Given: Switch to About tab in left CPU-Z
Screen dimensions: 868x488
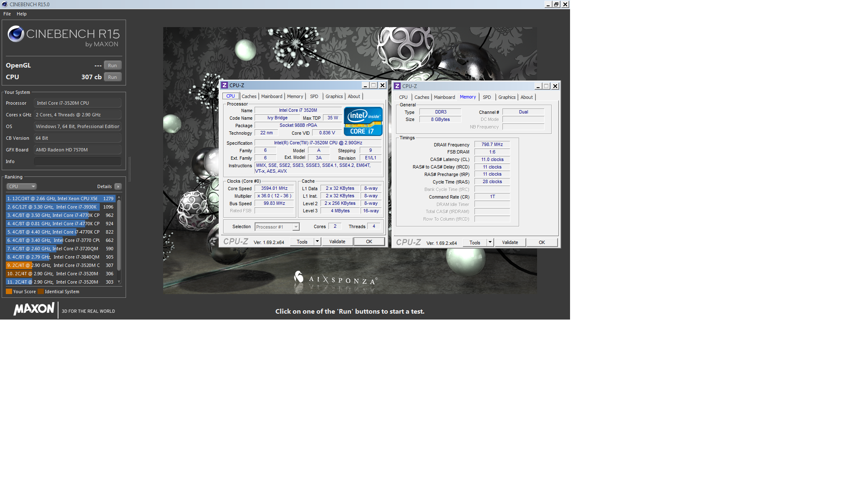Looking at the screenshot, I should (x=354, y=96).
